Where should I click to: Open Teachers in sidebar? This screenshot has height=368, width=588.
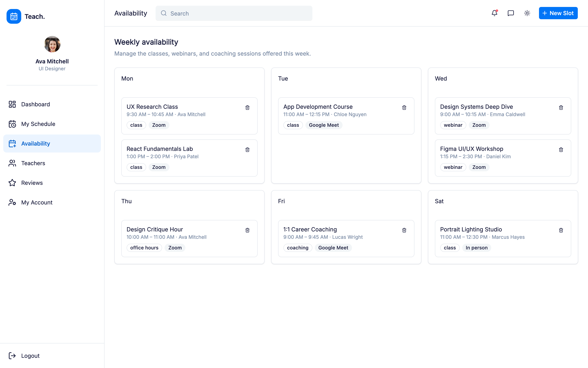click(x=52, y=163)
